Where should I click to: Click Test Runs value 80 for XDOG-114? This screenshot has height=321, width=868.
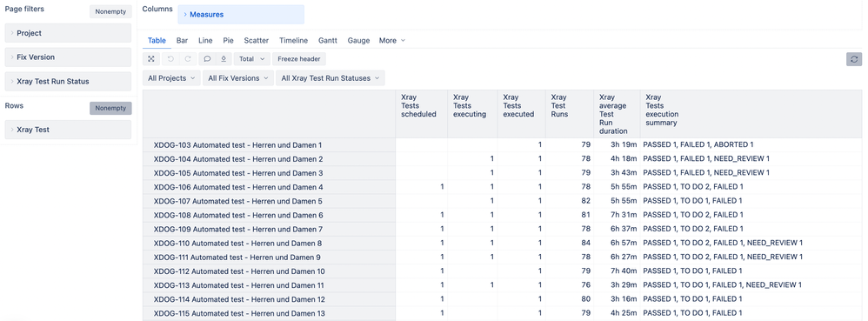point(585,299)
